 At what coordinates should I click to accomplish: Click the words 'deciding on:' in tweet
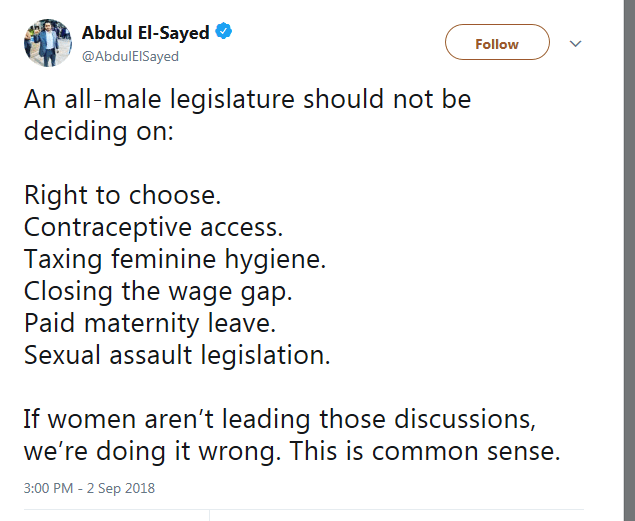[99, 132]
